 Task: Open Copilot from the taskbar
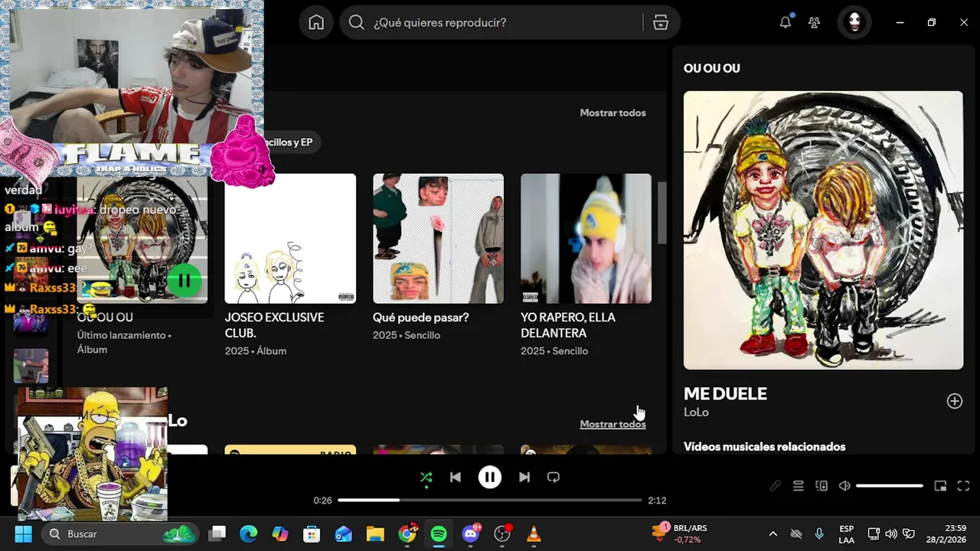click(280, 533)
